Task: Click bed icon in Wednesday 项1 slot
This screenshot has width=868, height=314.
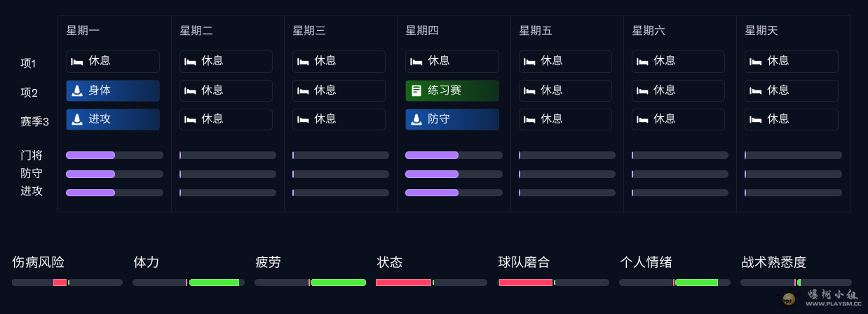Action: point(303,62)
